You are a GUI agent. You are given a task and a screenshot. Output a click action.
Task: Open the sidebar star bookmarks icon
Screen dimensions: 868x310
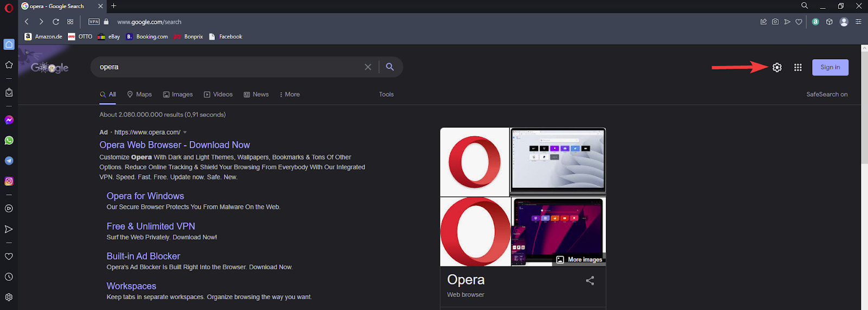(9, 65)
